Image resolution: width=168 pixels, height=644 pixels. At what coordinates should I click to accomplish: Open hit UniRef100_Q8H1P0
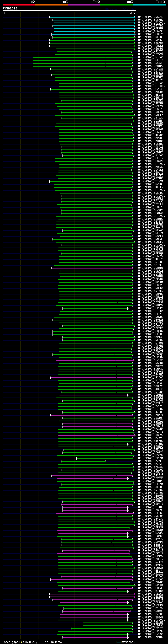151,66
